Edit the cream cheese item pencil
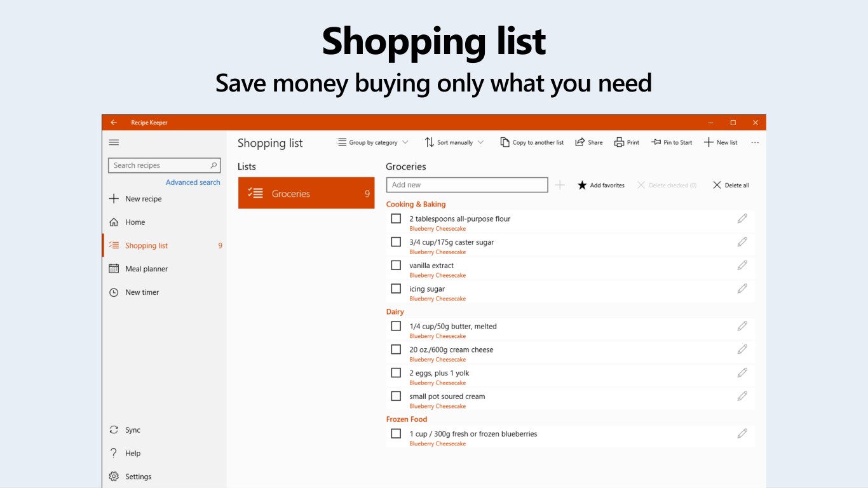This screenshot has width=868, height=488. 742,349
